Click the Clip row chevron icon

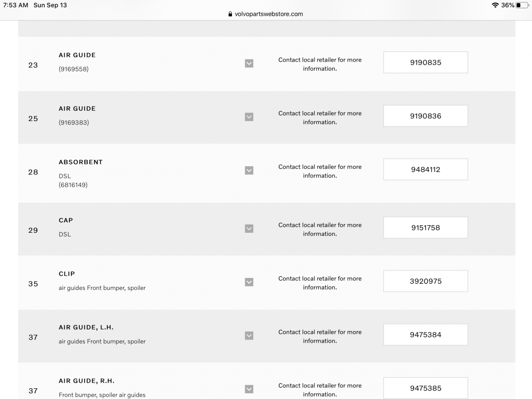(249, 282)
